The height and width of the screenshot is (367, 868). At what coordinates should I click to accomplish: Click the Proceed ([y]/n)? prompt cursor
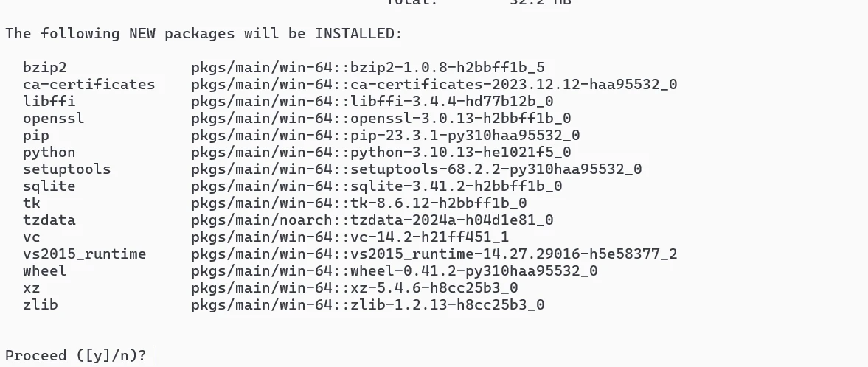coord(156,356)
